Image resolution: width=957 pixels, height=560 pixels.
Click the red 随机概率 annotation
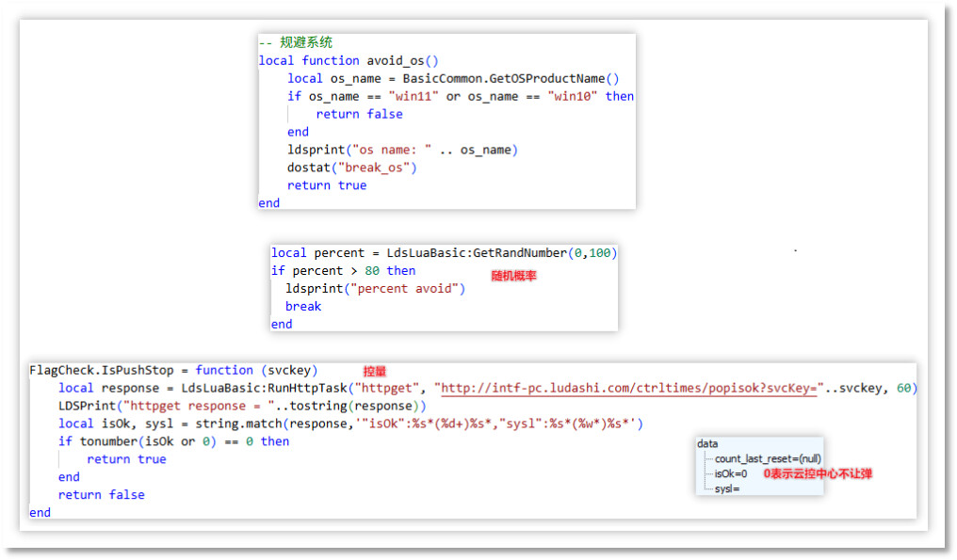click(513, 276)
